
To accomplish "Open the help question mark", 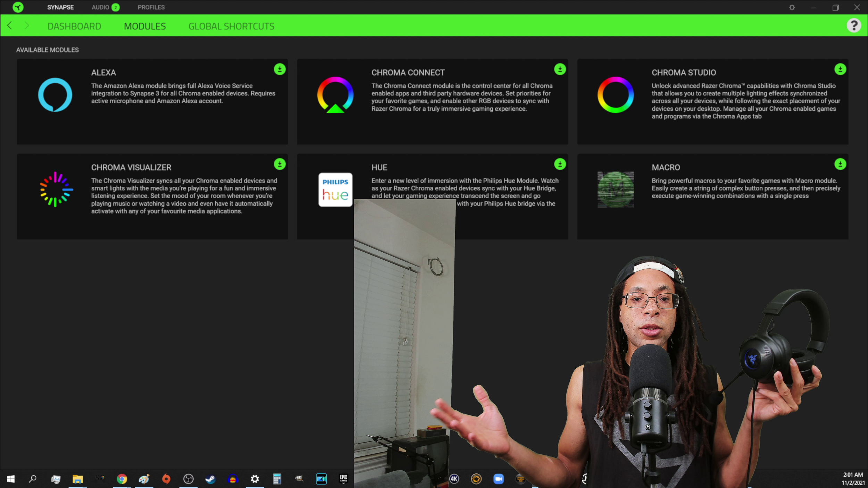I will coord(854,25).
